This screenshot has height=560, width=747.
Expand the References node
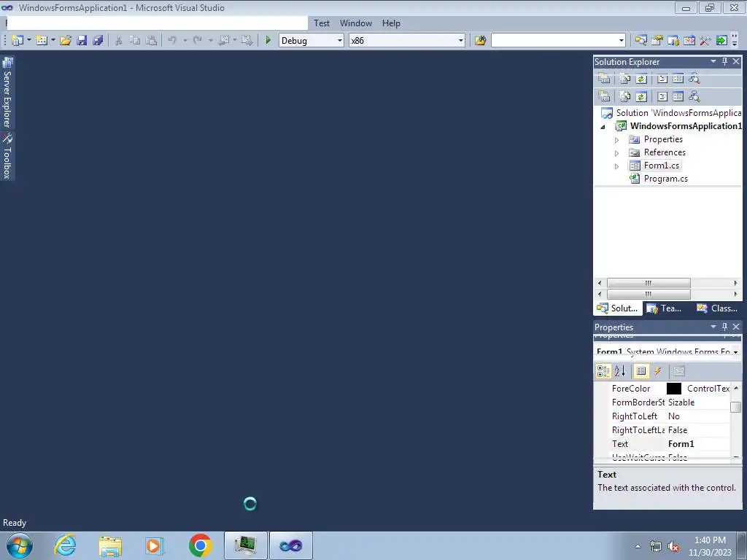tap(616, 153)
